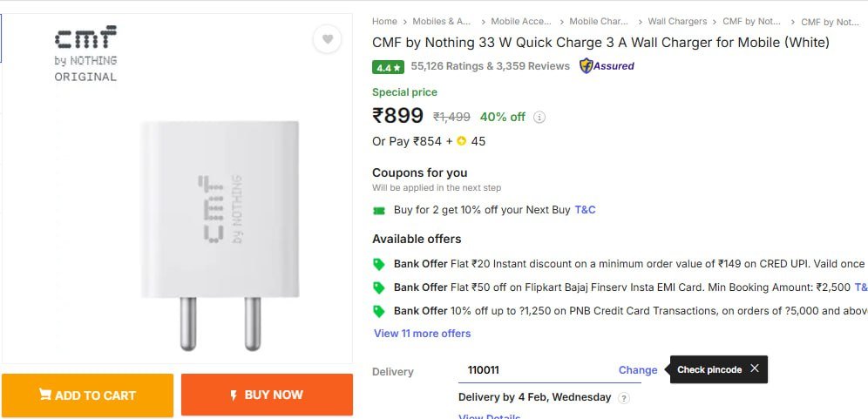Click the green coupon ticket icon
This screenshot has width=868, height=419.
click(x=379, y=210)
